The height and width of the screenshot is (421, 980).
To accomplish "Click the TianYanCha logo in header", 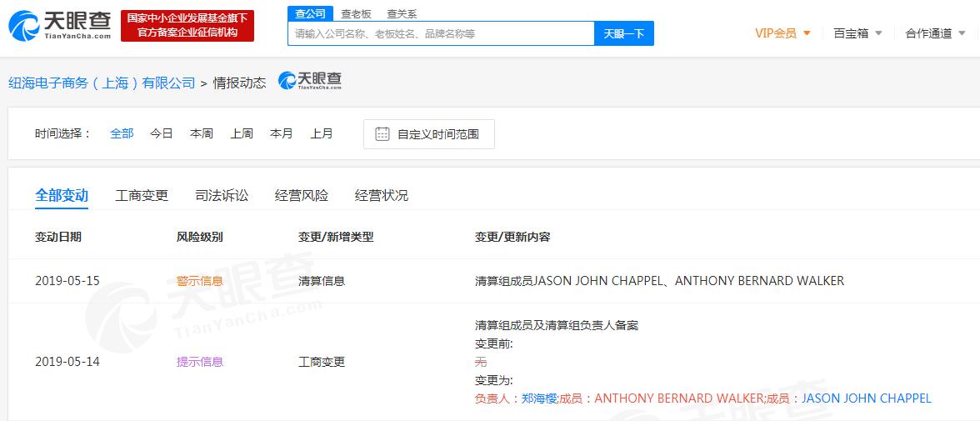I will point(59,26).
